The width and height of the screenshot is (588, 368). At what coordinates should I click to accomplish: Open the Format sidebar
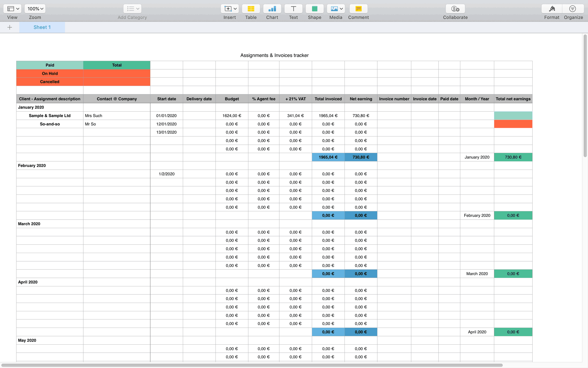tap(552, 9)
